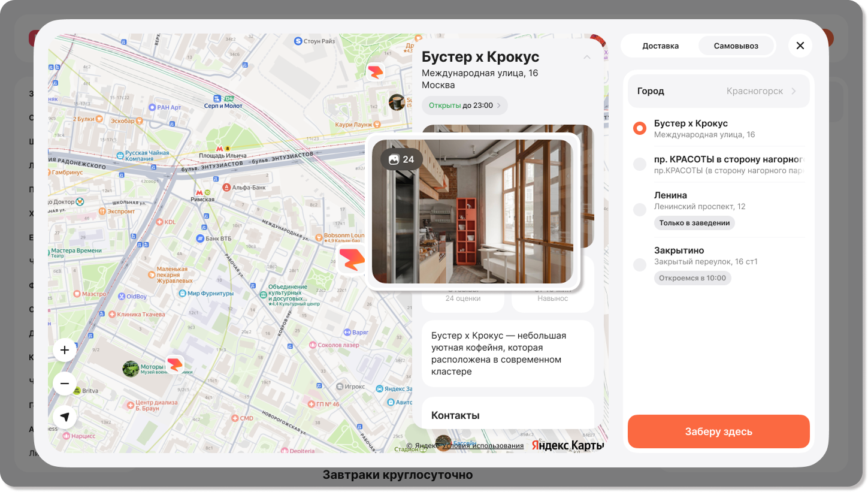Click the café description text card
Viewport: 868px width, 492px height.
tap(508, 354)
